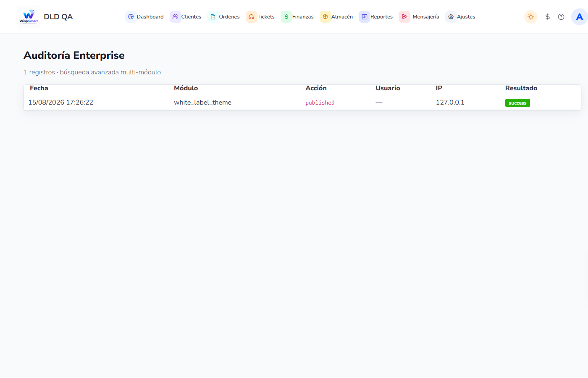Click the Ordenes document icon
The image size is (588, 378).
tap(213, 17)
